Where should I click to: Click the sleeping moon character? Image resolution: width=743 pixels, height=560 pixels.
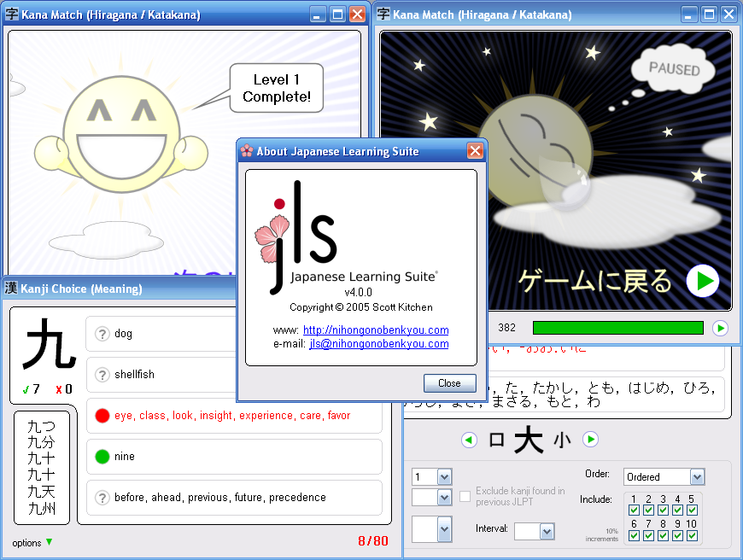click(535, 152)
